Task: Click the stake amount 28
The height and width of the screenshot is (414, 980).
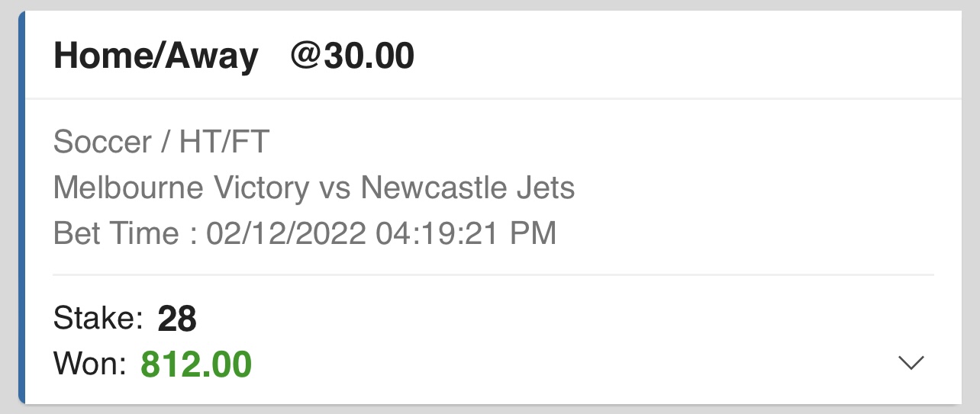Action: coord(177,319)
